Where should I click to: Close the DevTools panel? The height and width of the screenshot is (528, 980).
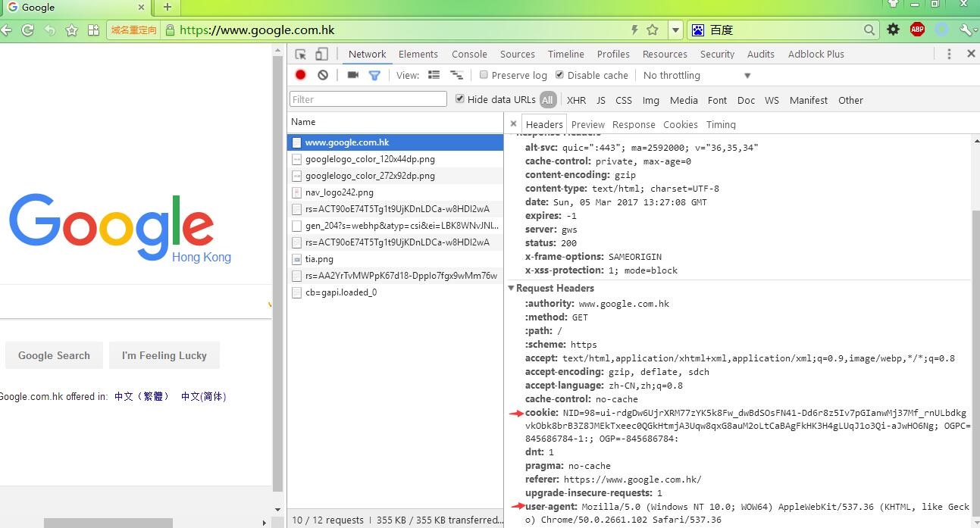971,54
